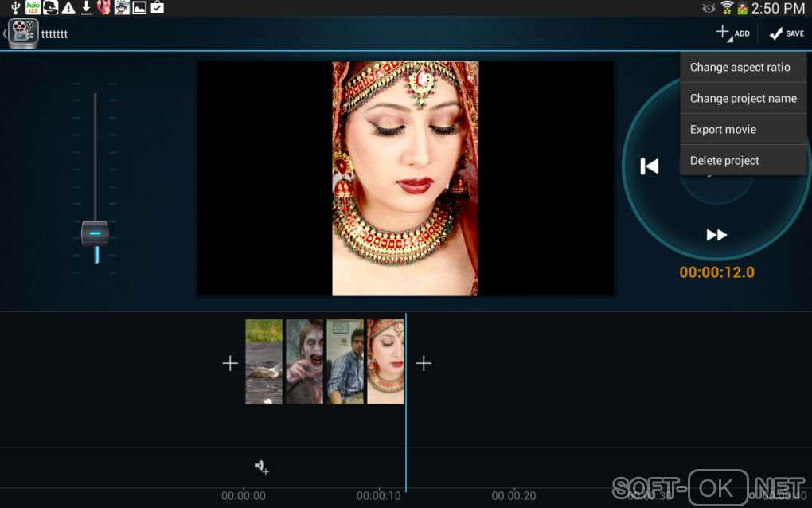Select the zombie face clip thumbnail
The height and width of the screenshot is (508, 812).
tap(304, 361)
